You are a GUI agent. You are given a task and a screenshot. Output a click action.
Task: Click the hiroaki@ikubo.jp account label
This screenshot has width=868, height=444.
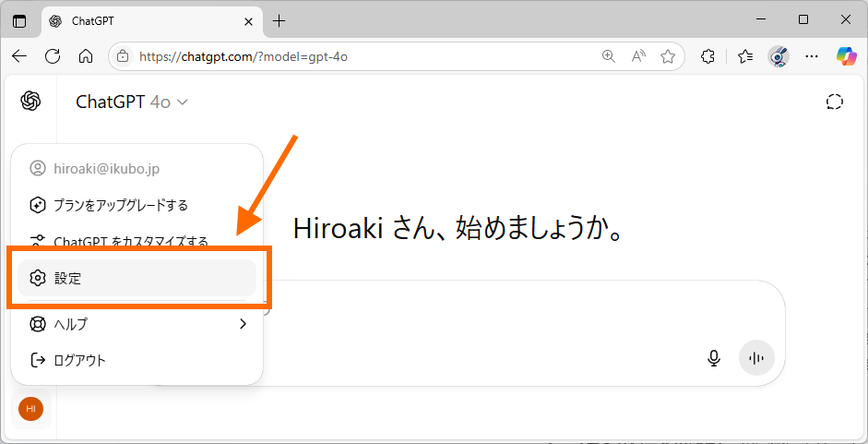tap(106, 169)
